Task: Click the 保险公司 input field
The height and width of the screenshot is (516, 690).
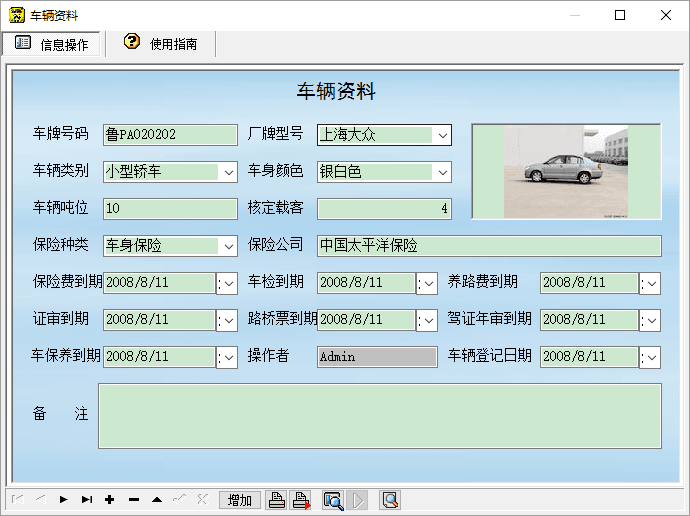Action: pos(489,245)
